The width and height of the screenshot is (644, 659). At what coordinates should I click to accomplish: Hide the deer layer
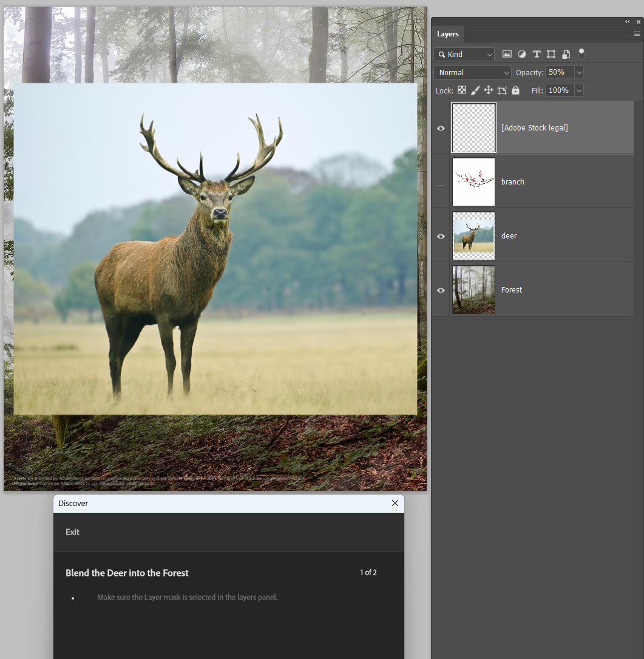tap(440, 236)
